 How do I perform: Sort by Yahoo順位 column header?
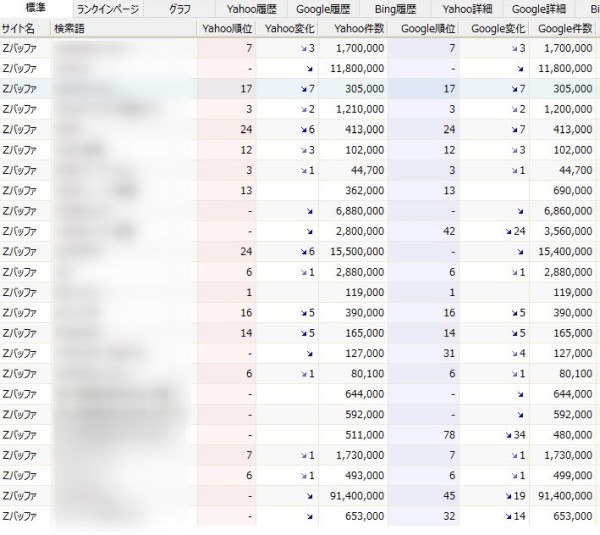click(227, 28)
